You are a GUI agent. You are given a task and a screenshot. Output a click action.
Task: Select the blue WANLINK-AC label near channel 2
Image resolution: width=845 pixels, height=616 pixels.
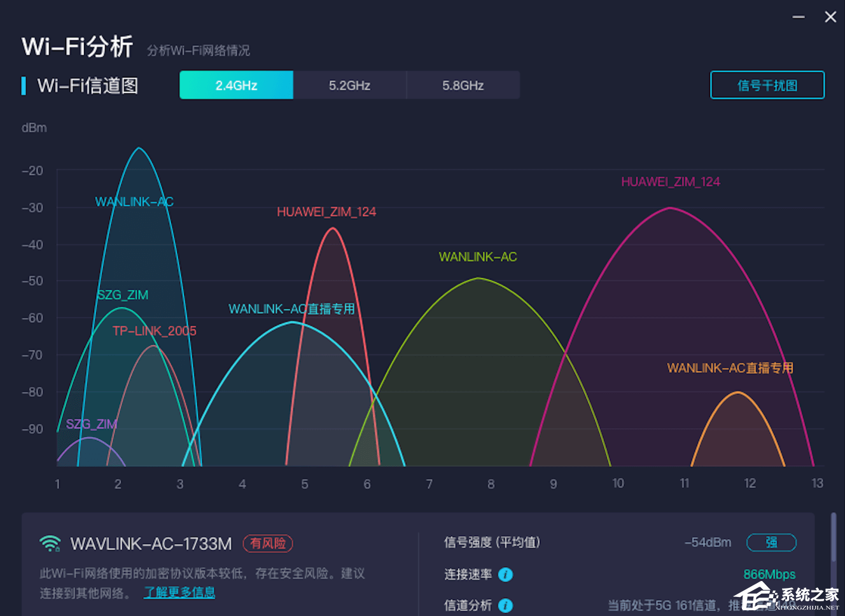(134, 202)
